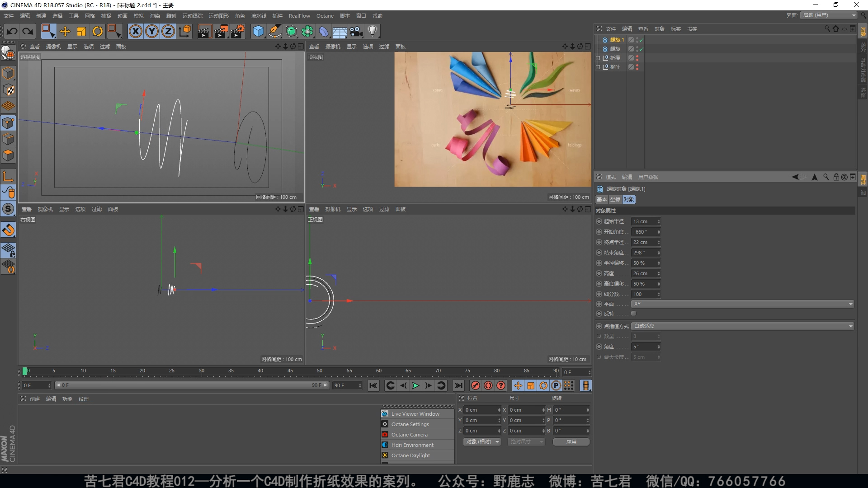Click Render View clapperboard icon
Viewport: 868px width, 488px height.
pos(204,31)
